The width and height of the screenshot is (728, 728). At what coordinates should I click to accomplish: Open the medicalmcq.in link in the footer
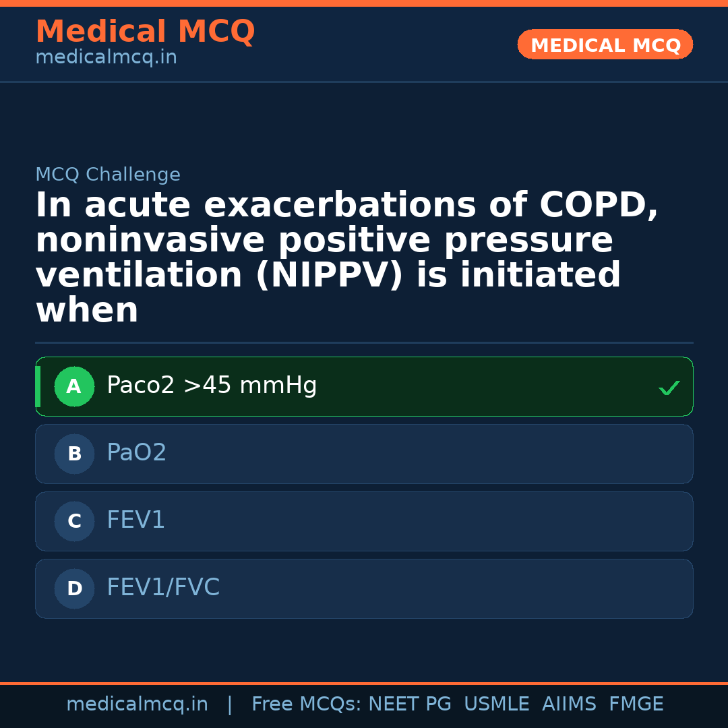pyautogui.click(x=137, y=704)
